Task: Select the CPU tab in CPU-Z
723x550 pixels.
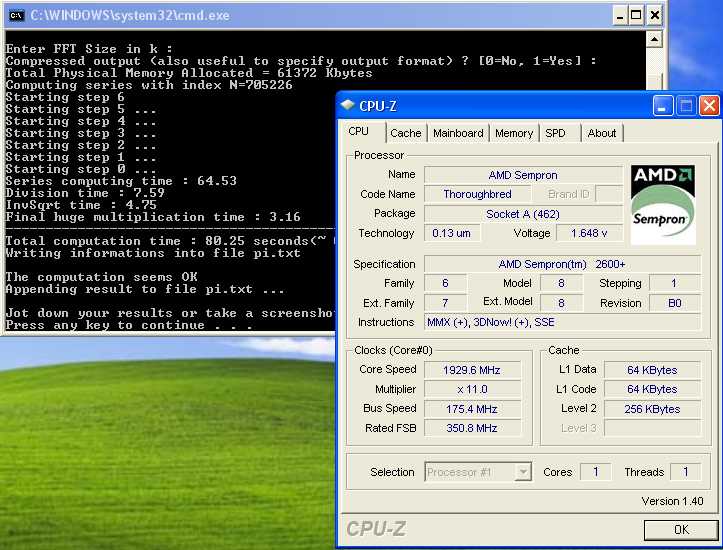Action: 362,131
